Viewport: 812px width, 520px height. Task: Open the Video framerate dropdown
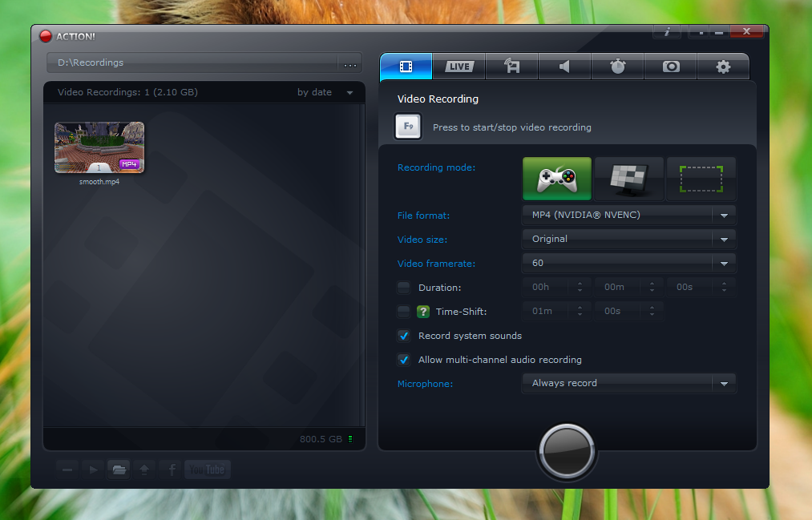(x=628, y=263)
